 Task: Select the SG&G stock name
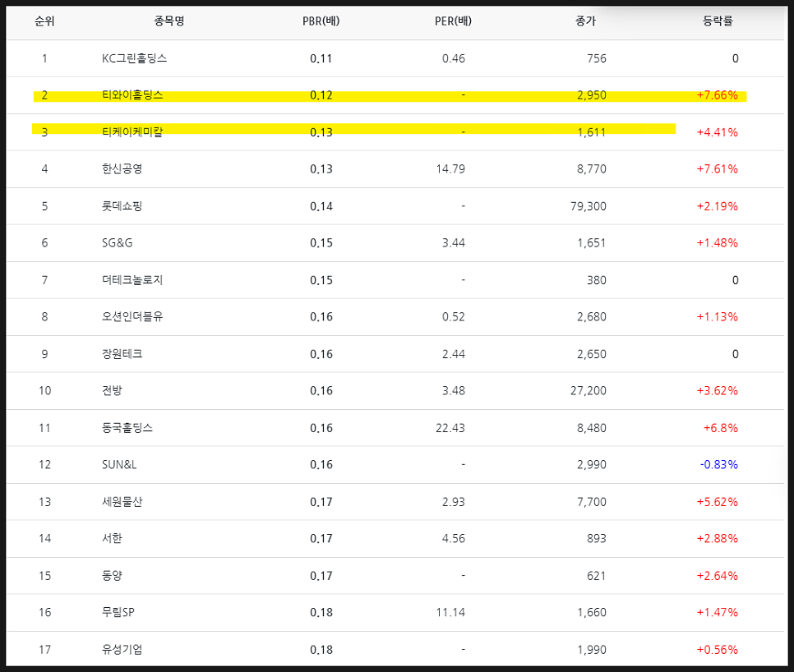point(117,243)
